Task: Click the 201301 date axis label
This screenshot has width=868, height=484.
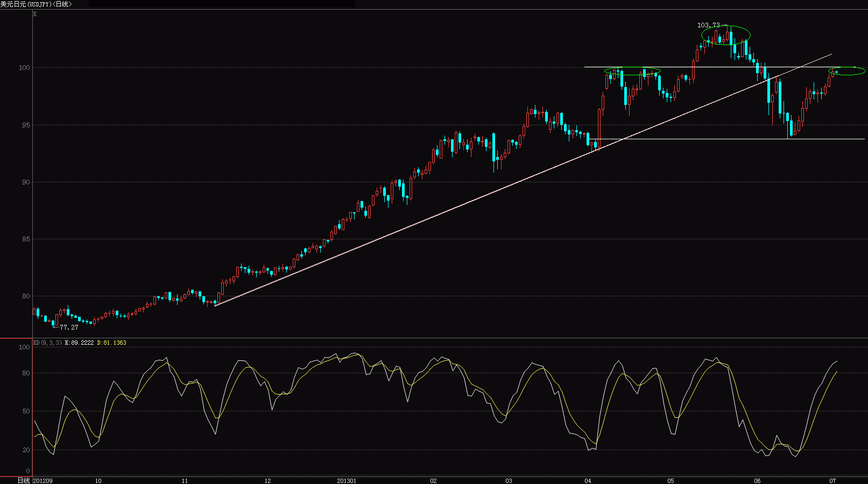Action: click(x=347, y=481)
